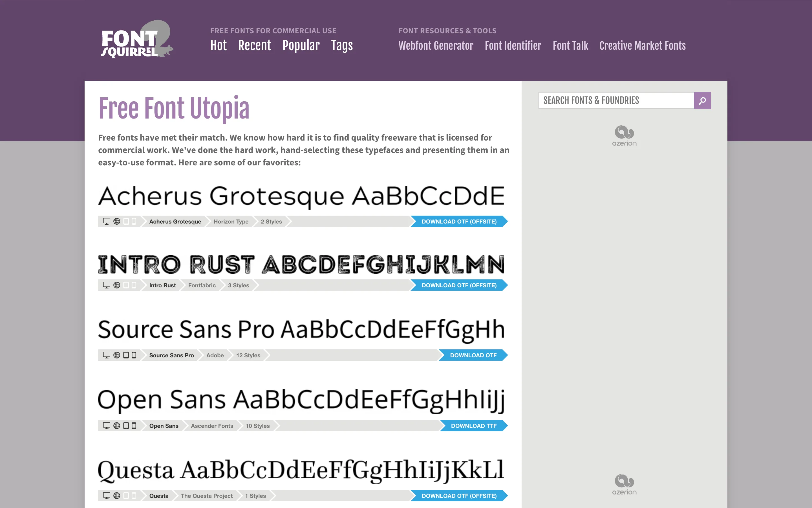
Task: View the 3 Styles of Intro Rust
Action: 239,285
